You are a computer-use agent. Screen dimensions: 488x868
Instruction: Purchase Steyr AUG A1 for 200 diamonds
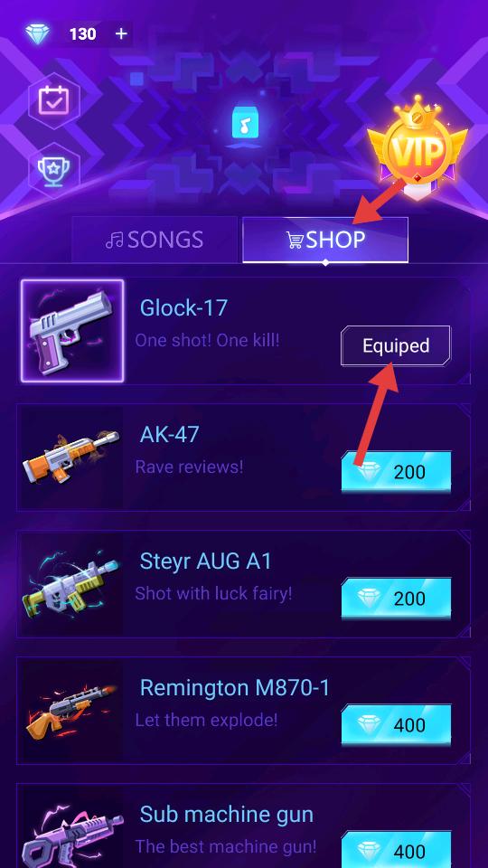point(396,599)
